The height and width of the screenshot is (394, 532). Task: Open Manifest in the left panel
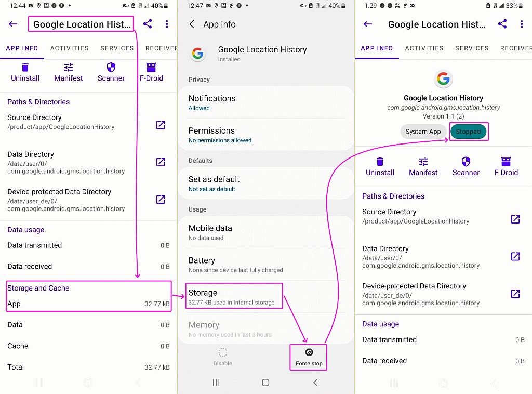(x=69, y=72)
